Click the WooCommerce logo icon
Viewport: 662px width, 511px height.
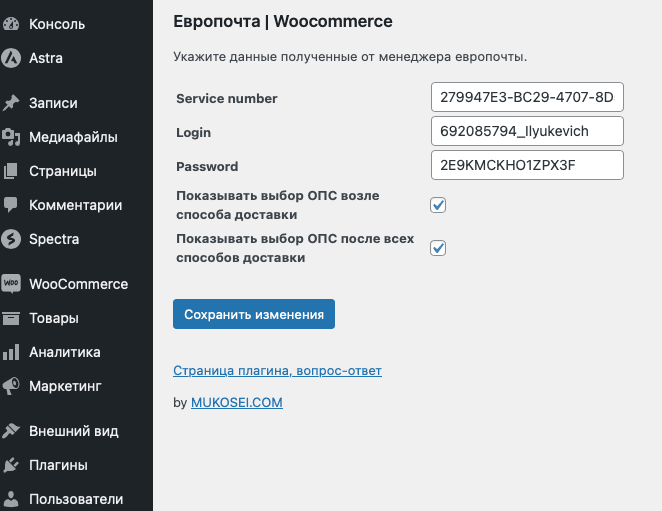(x=12, y=284)
